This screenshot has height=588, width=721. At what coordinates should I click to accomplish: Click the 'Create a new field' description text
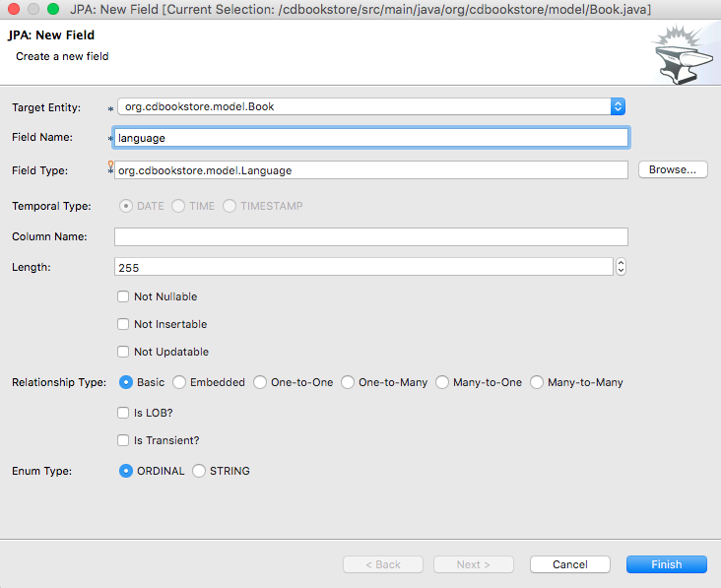[62, 56]
